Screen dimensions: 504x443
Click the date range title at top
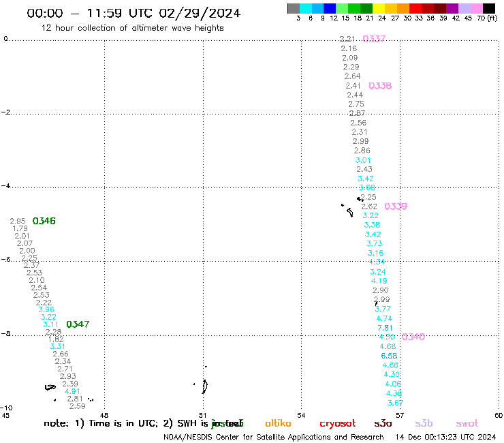pyautogui.click(x=133, y=14)
